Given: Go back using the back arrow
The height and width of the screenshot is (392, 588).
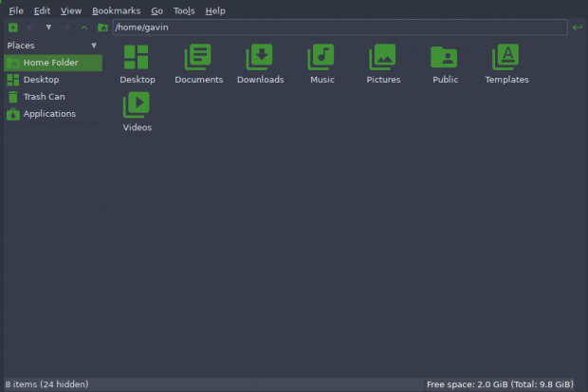Looking at the screenshot, I should 31,28.
